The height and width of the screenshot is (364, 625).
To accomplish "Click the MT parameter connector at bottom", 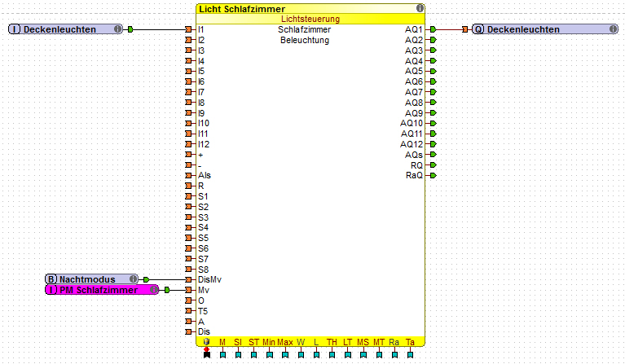I will click(x=379, y=354).
